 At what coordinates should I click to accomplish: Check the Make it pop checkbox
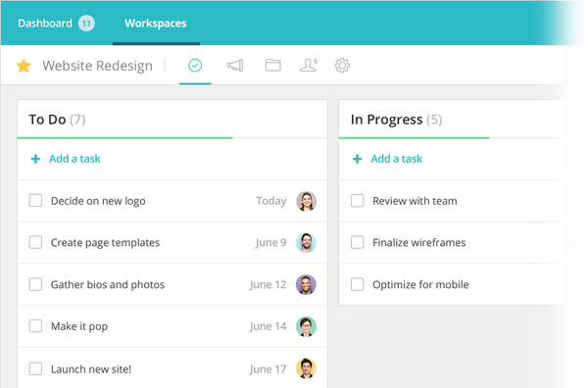(35, 325)
